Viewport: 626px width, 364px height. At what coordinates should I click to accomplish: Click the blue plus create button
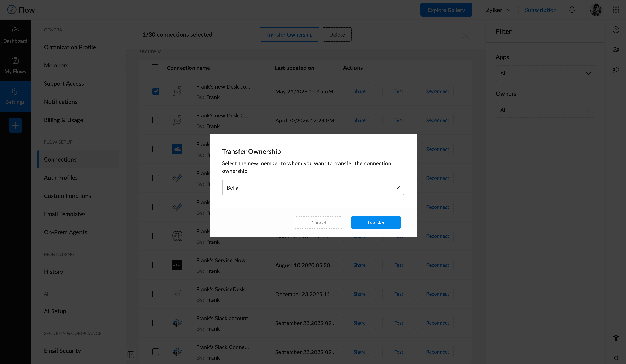coord(15,125)
